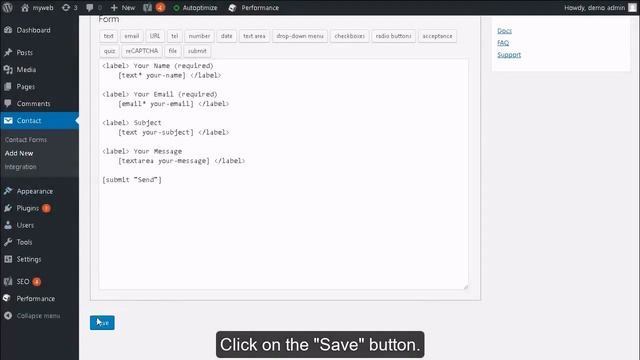Insert a checkboxes tag
This screenshot has height=360, width=640.
[x=349, y=36]
